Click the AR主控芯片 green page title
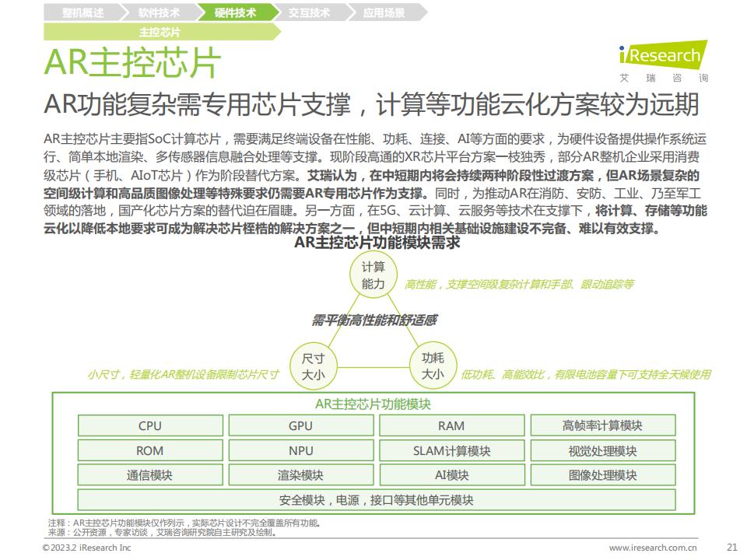Screen dimensions: 747x560 132,64
